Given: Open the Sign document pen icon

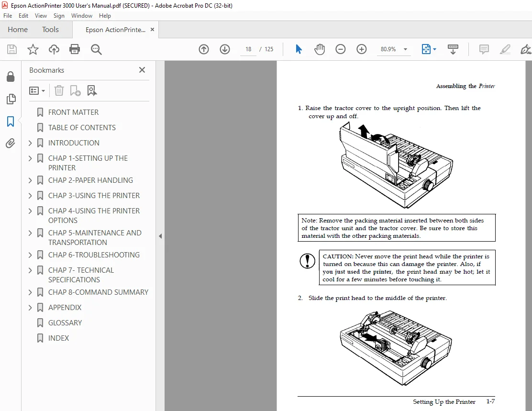Looking at the screenshot, I should [x=526, y=49].
